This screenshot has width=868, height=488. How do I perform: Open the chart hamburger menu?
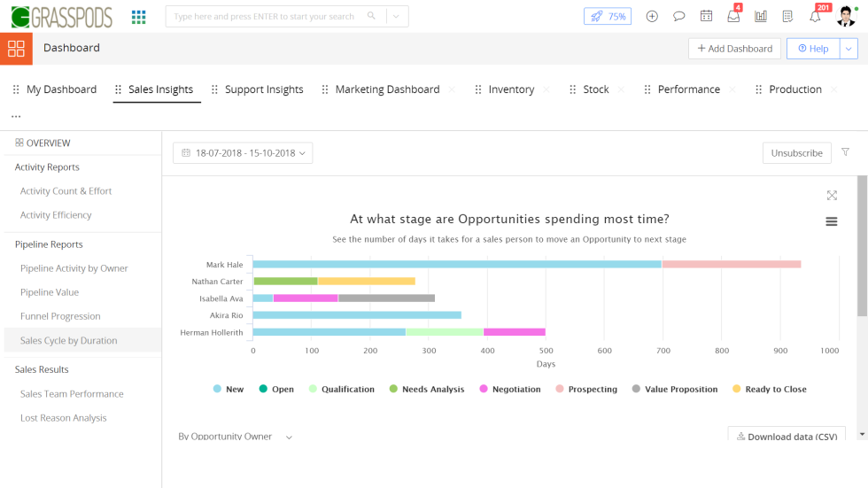(832, 221)
